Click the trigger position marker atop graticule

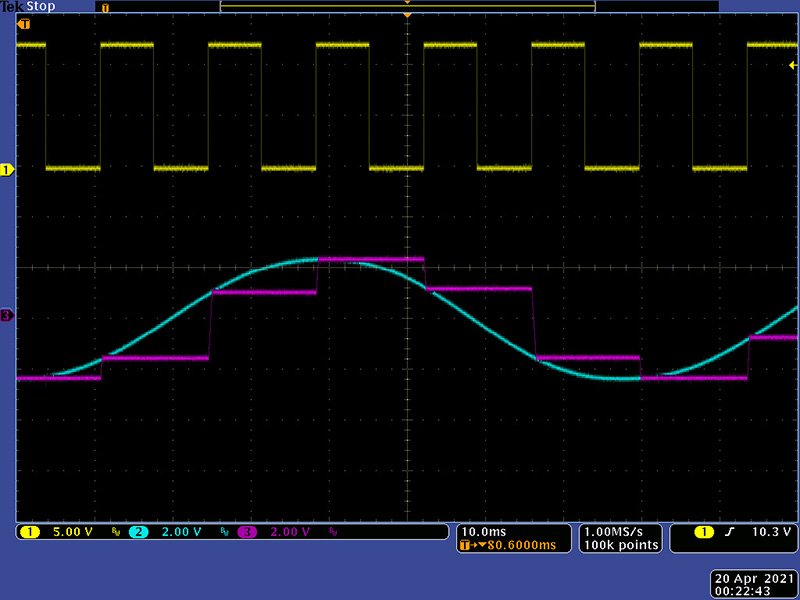point(407,17)
